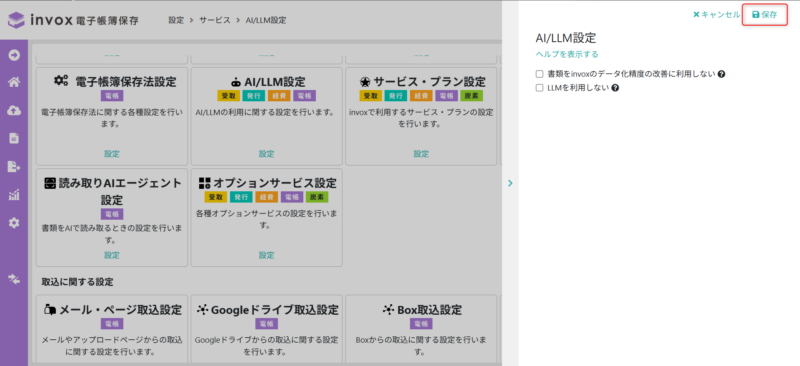Viewport: 800px width, 366px height.
Task: Click the gears icon of 電子帳簿保存法設定
Action: click(x=62, y=81)
